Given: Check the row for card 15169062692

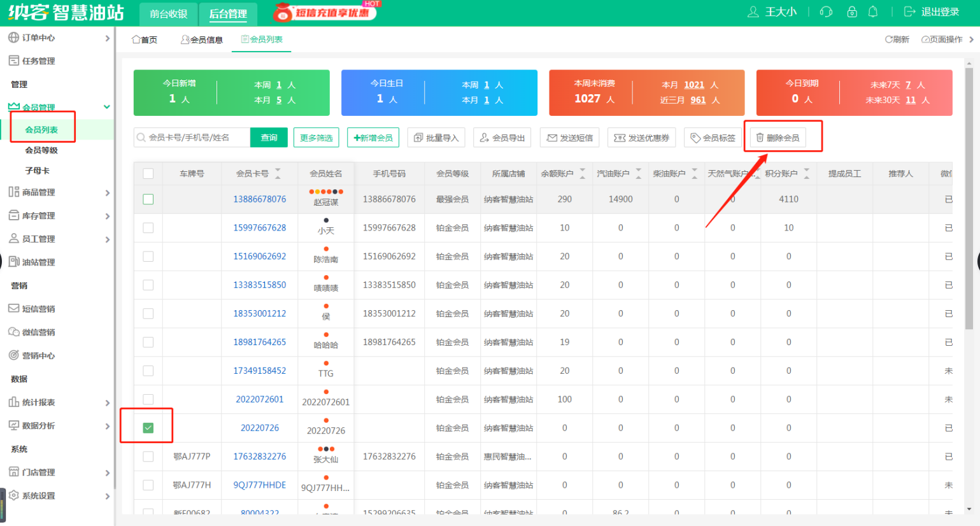Looking at the screenshot, I should [x=148, y=256].
